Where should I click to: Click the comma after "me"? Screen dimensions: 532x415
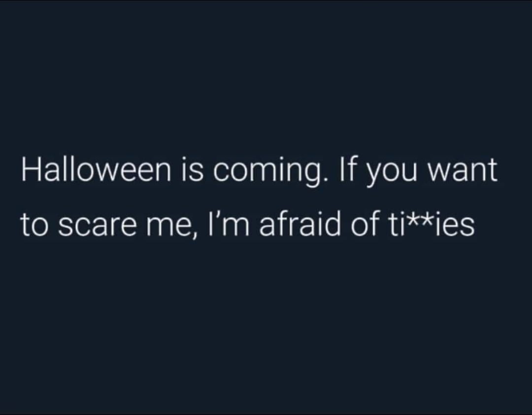click(x=194, y=235)
